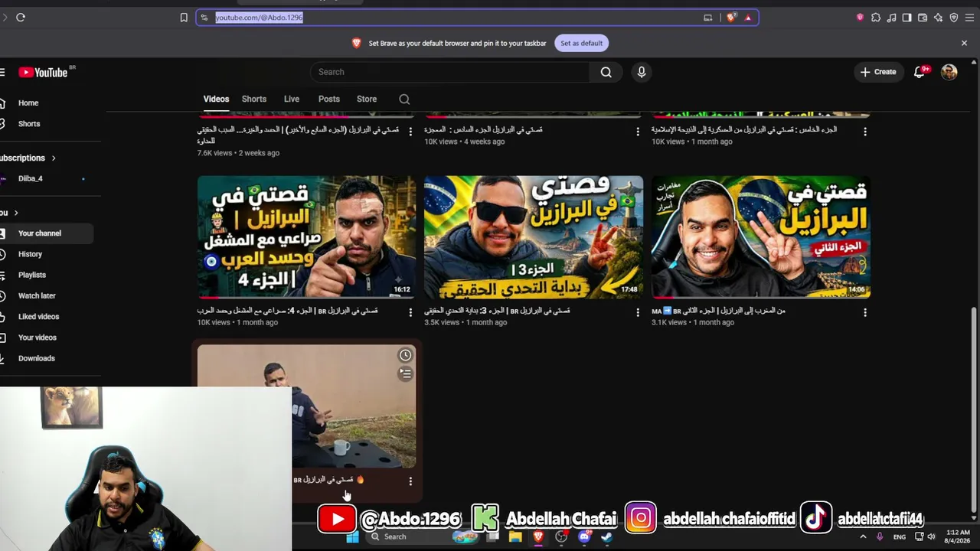Open Shorts in the sidebar

pyautogui.click(x=47, y=124)
